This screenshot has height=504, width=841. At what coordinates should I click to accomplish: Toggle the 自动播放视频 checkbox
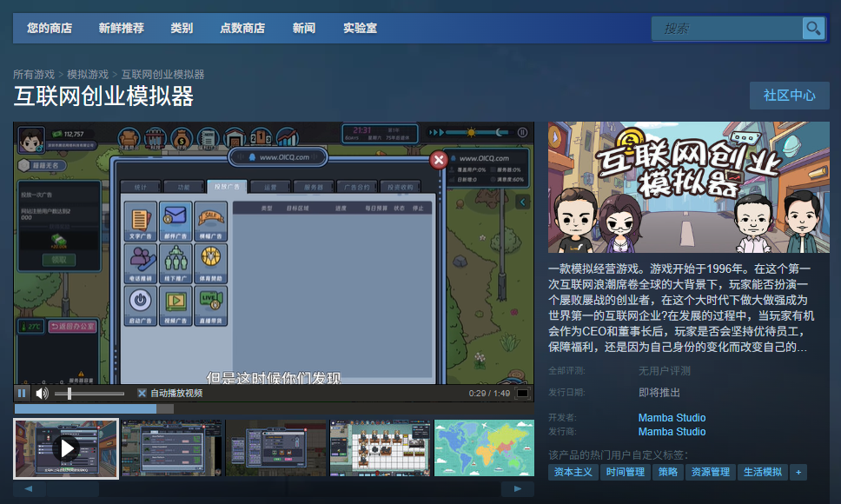click(142, 394)
